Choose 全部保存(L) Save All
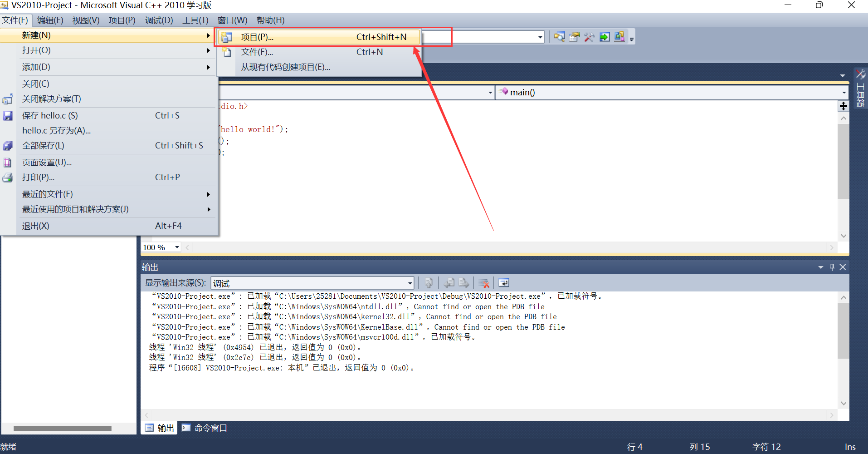Screen dimensions: 868x454 [x=108, y=146]
